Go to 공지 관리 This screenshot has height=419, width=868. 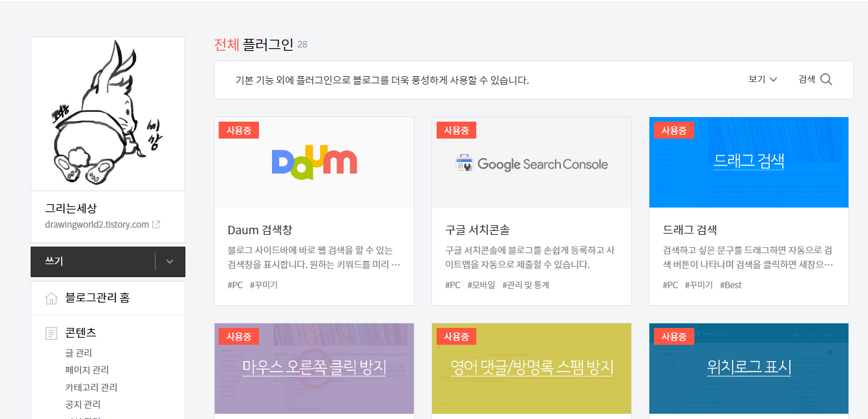tap(82, 404)
